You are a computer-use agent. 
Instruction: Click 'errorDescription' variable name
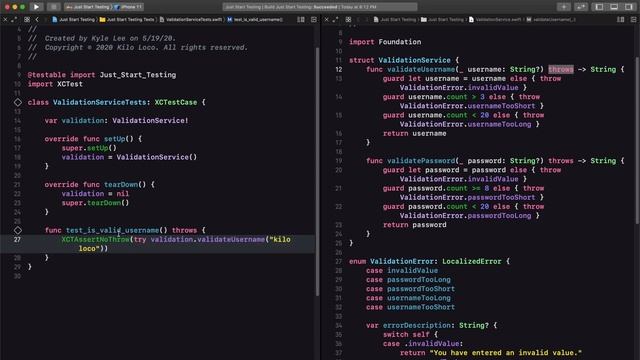417,326
